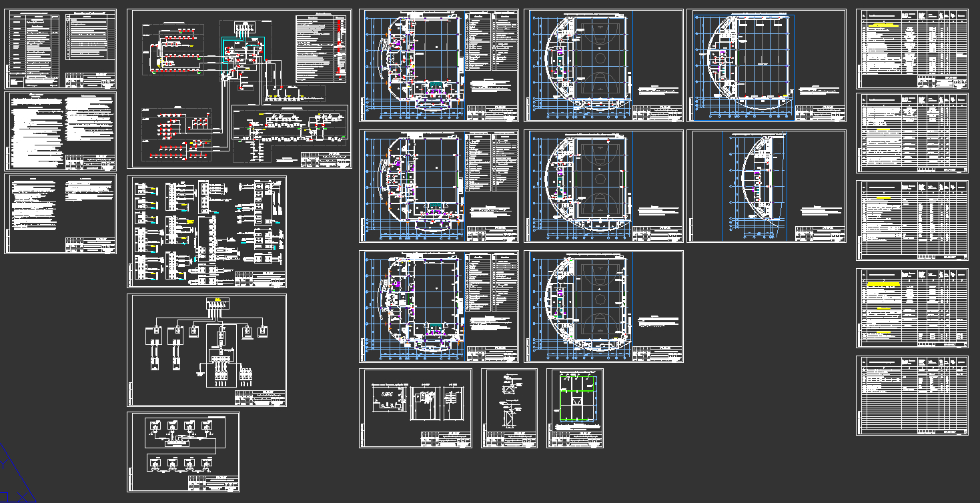The height and width of the screenshot is (503, 980).
Task: Select the first specification table sheet at top right
Action: [912, 49]
